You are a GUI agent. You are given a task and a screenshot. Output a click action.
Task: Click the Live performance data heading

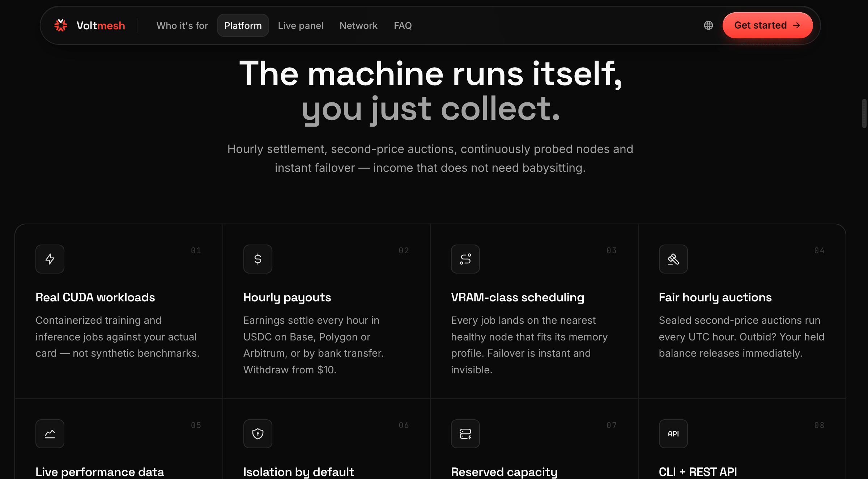100,472
